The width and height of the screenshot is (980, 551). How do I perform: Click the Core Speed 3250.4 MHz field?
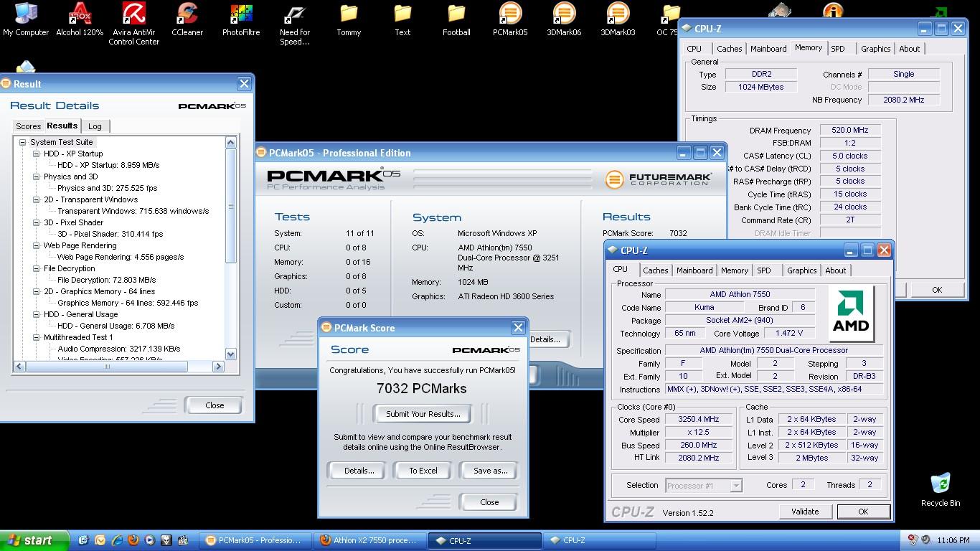[x=698, y=420]
